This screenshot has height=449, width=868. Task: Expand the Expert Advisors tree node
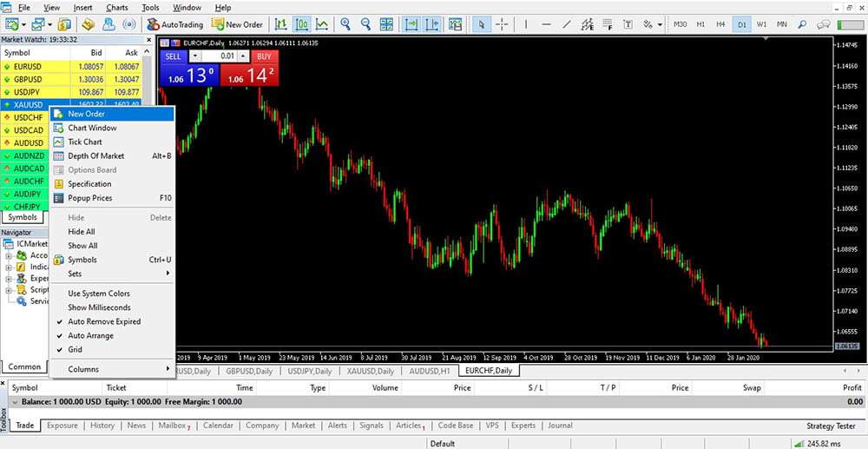[x=9, y=279]
